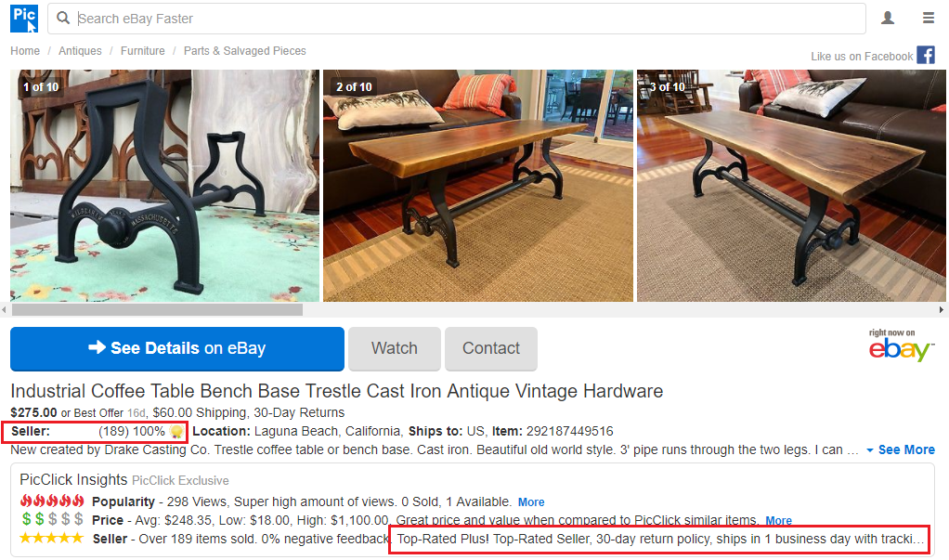Click the seller five-star rating icon
949x560 pixels.
pos(51,539)
